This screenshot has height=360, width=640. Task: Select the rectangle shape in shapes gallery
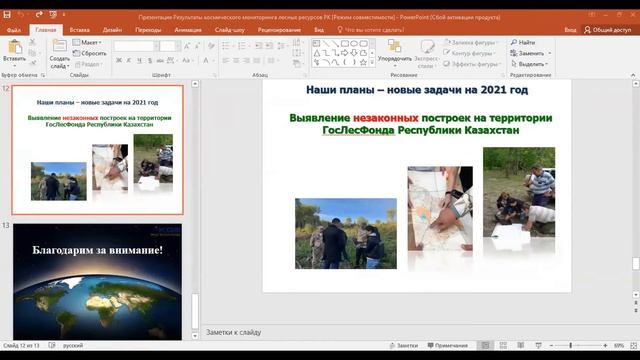pyautogui.click(x=344, y=43)
